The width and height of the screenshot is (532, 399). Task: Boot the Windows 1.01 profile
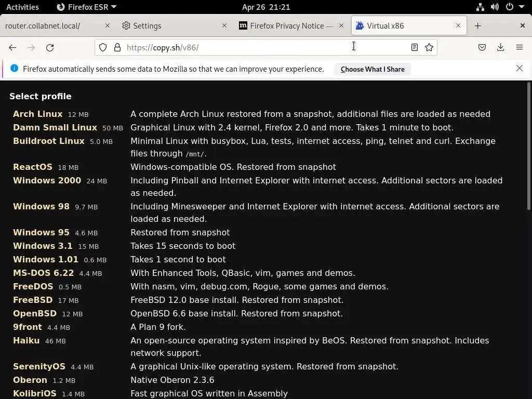point(46,260)
